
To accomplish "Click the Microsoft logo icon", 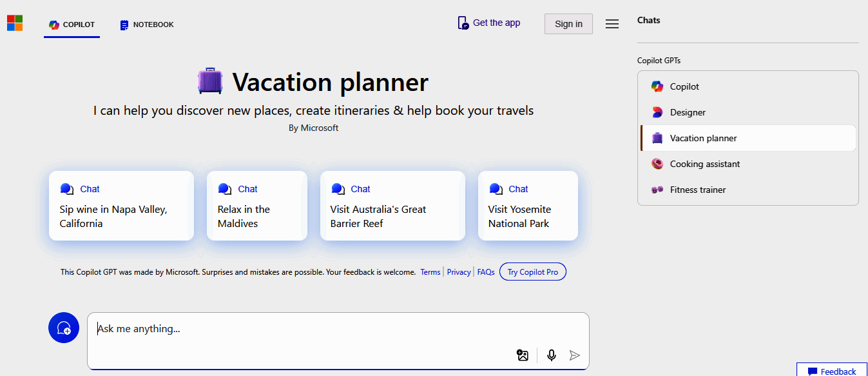I will pyautogui.click(x=15, y=23).
